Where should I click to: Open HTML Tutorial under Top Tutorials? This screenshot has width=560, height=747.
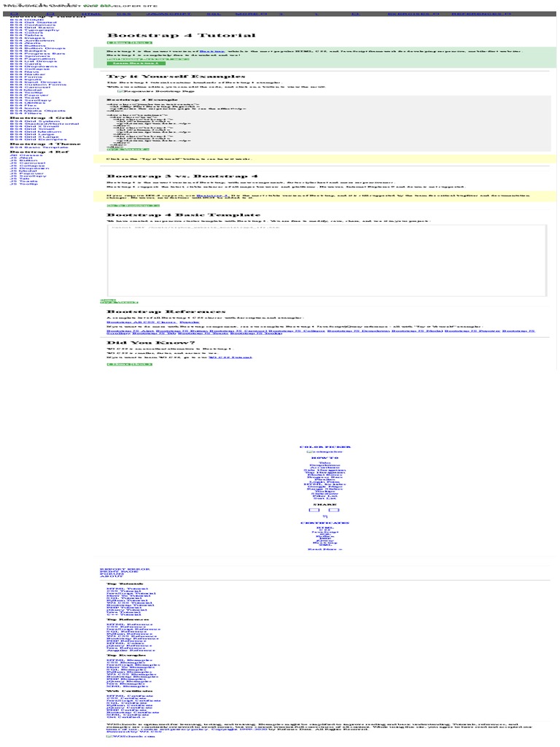(127, 589)
